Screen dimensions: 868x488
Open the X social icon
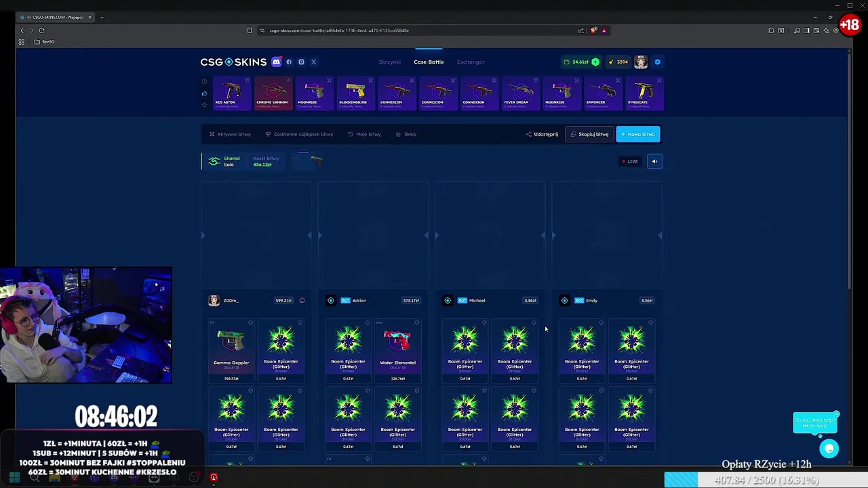[x=313, y=62]
